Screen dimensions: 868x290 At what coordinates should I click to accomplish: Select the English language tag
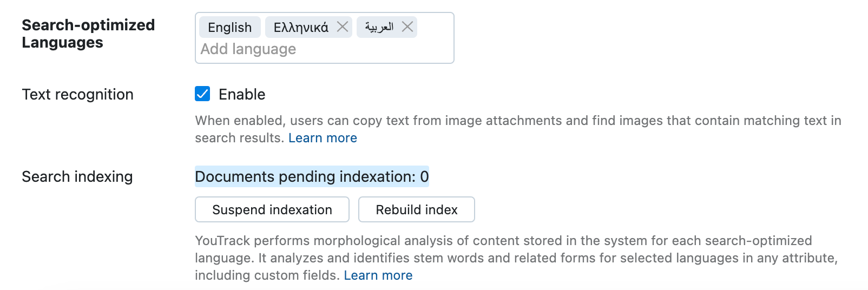[229, 28]
